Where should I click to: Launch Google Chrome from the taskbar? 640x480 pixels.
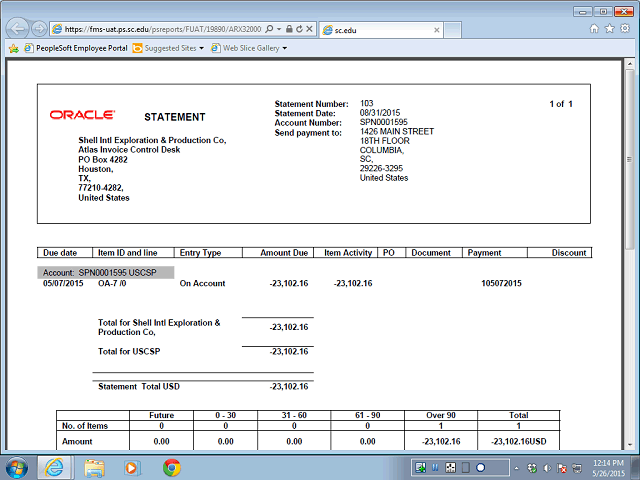click(x=171, y=467)
